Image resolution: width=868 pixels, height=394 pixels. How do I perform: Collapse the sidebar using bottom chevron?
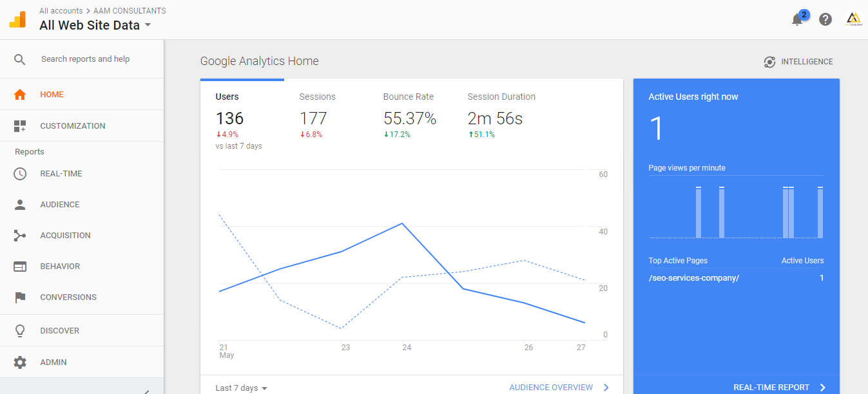coord(146,390)
